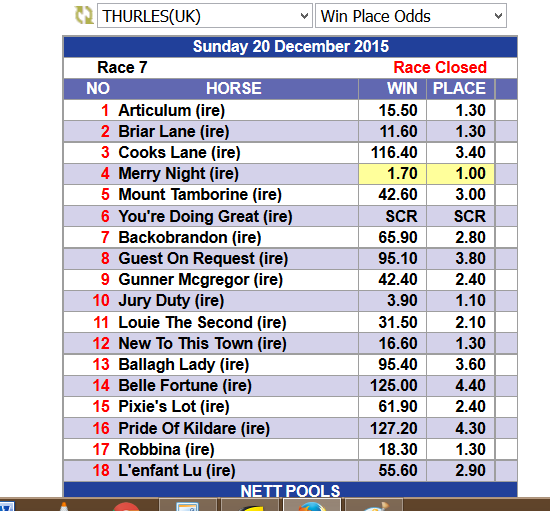
Task: Click the Race Closed status text
Action: pos(440,67)
